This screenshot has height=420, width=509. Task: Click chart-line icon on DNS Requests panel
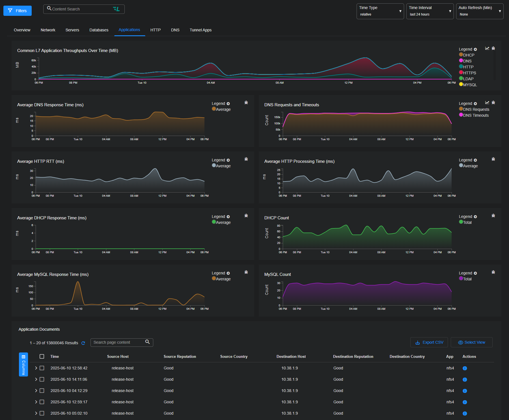point(487,103)
